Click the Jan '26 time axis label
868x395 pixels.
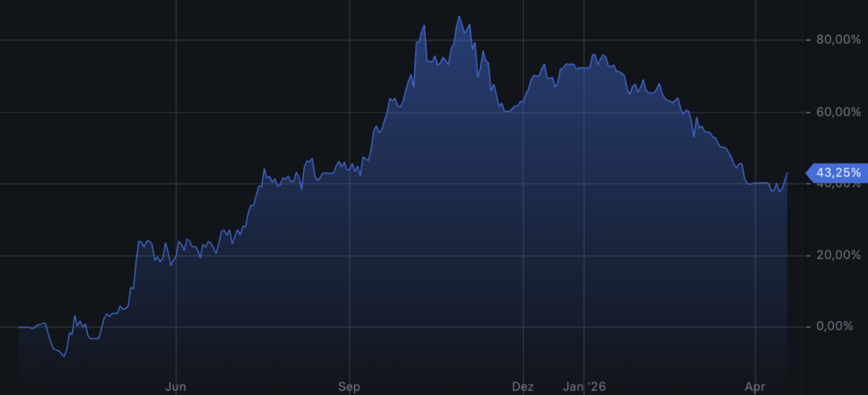click(x=584, y=387)
